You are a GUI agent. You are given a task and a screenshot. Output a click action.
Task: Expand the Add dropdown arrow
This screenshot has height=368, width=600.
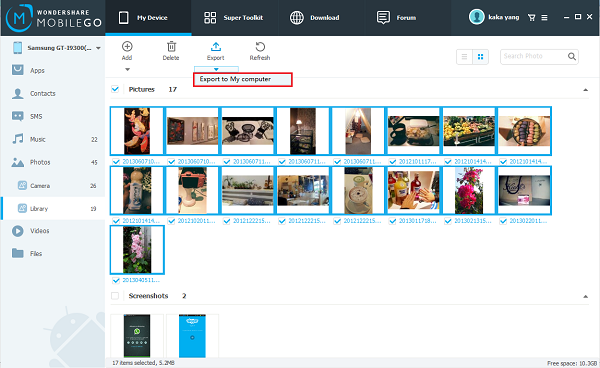click(x=127, y=70)
